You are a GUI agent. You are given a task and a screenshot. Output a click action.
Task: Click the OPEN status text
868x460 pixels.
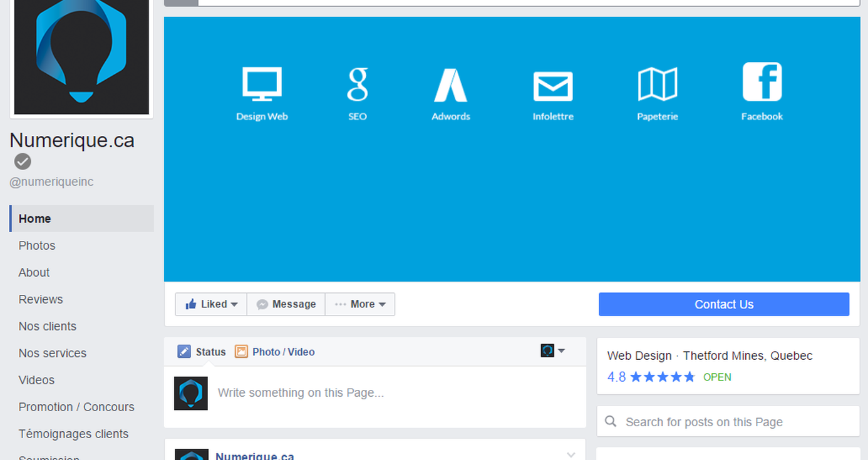coord(717,377)
